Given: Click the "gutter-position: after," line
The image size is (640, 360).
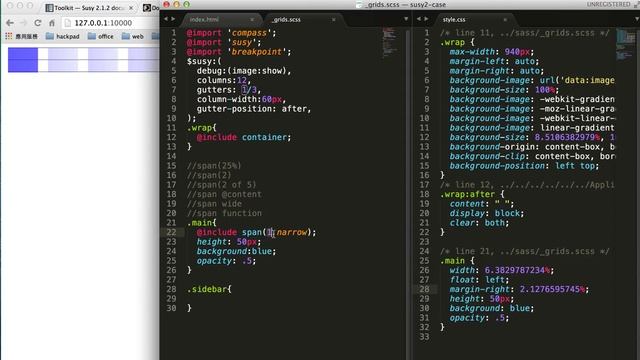Looking at the screenshot, I should [x=254, y=109].
